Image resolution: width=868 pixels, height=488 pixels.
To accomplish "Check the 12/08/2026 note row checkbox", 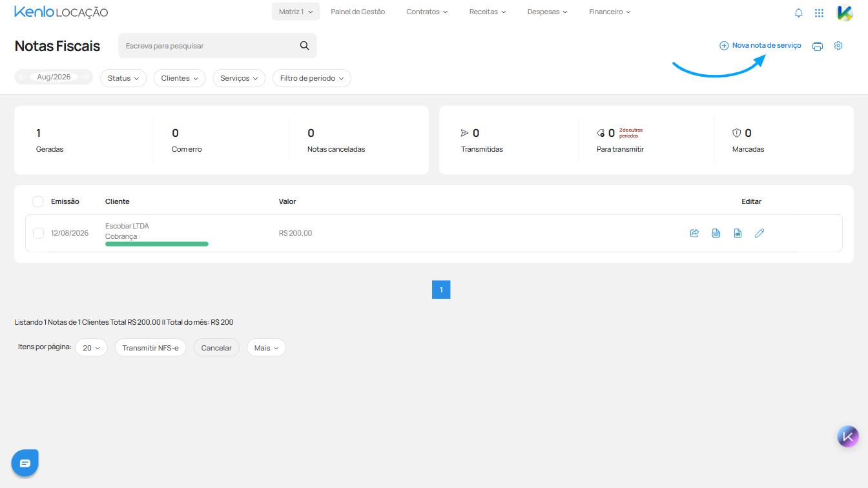I will click(x=38, y=233).
